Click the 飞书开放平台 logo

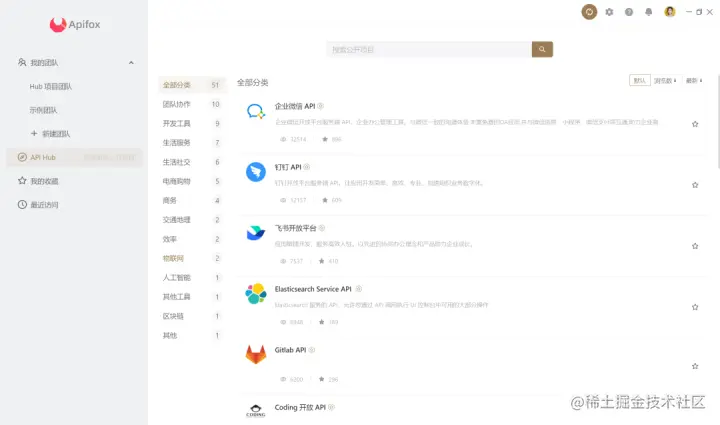pyautogui.click(x=256, y=233)
